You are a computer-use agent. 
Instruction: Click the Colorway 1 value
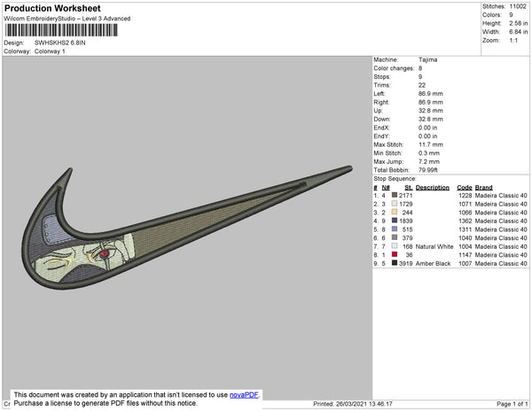point(50,51)
